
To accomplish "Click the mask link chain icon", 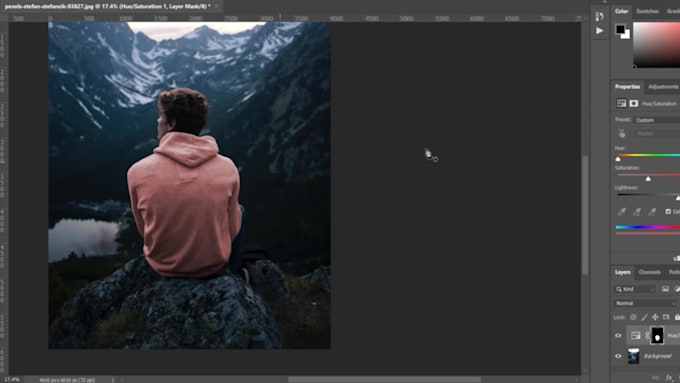I will tap(646, 336).
